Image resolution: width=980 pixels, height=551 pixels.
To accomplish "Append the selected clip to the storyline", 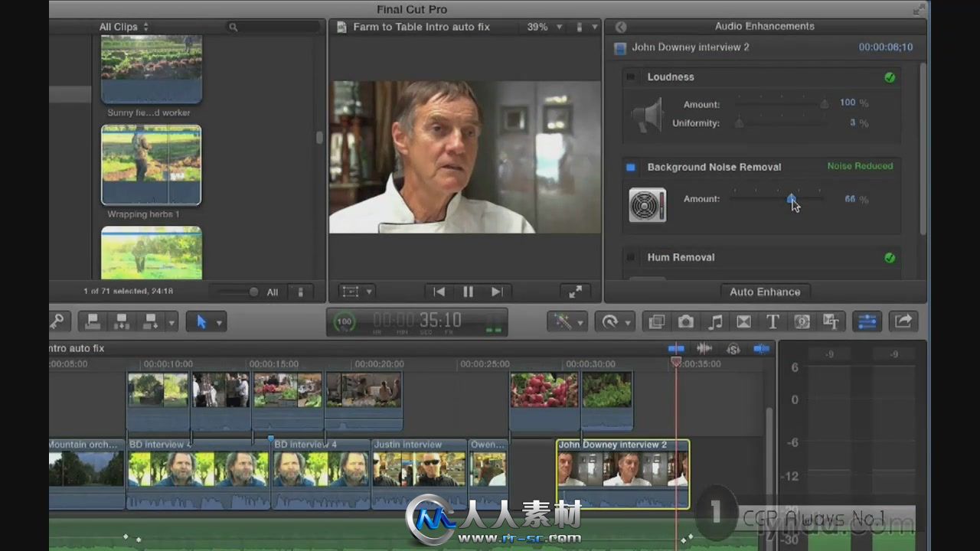I will pos(149,321).
